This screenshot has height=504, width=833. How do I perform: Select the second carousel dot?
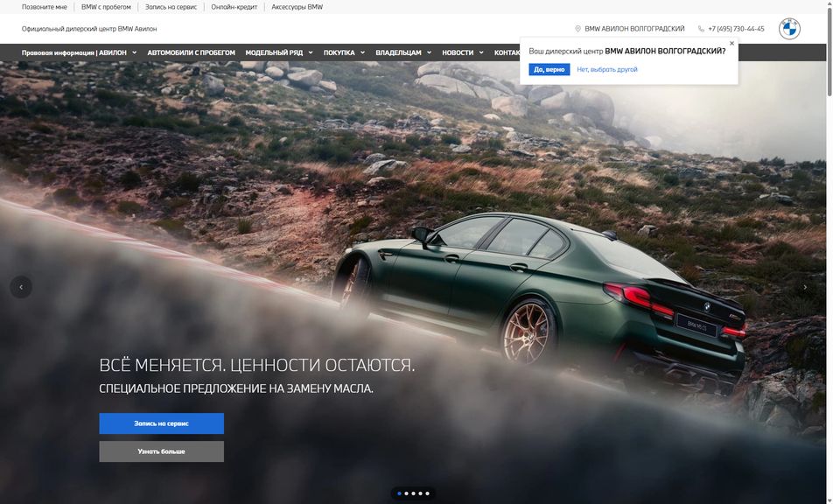[406, 493]
